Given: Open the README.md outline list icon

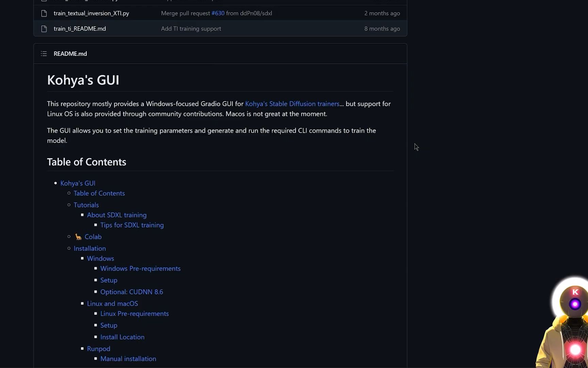Looking at the screenshot, I should click(44, 53).
